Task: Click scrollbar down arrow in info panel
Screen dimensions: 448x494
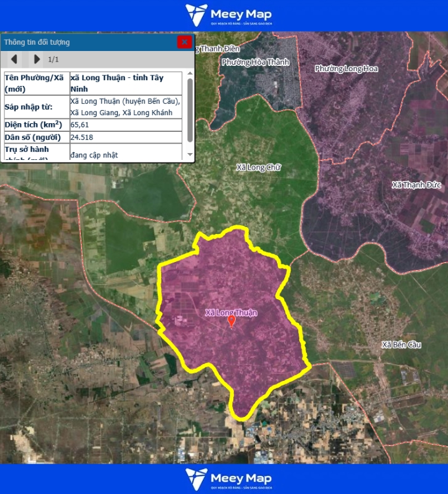Action: 190,155
